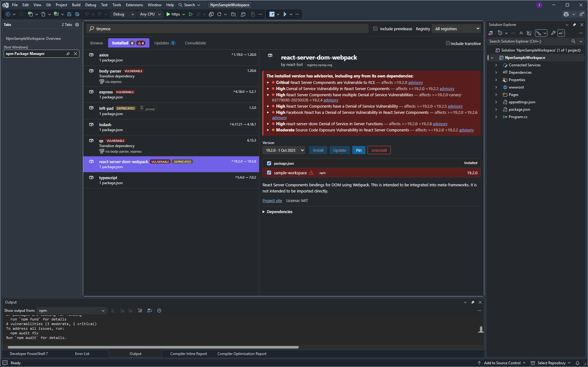Expand the wwwroot folder node
This screenshot has height=367, width=588.
coord(496,87)
